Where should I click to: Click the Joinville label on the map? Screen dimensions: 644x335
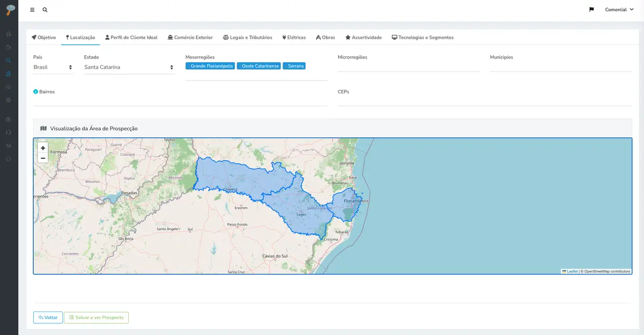click(347, 163)
